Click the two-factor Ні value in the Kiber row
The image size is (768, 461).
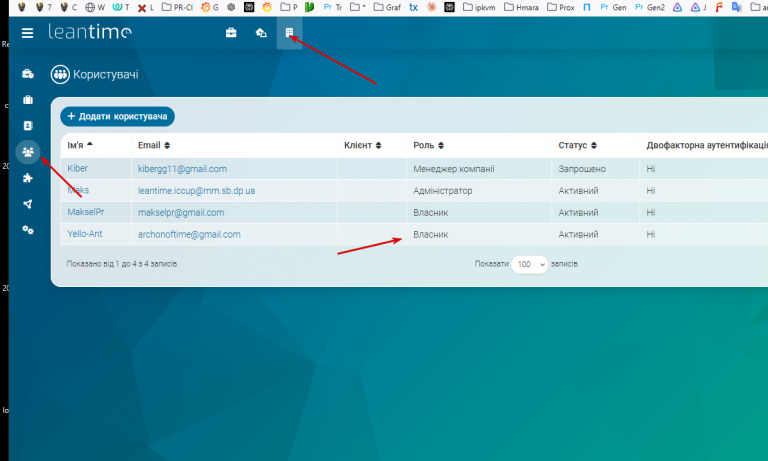[650, 169]
